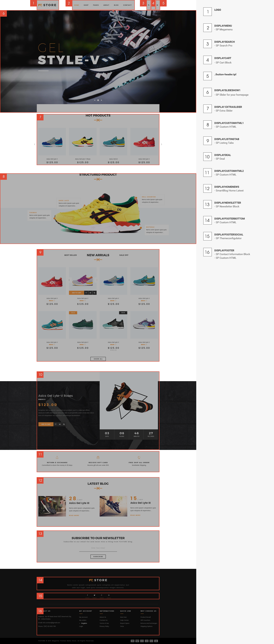
Task: Click wishlist heart in the deal section
Action: (x=56, y=424)
